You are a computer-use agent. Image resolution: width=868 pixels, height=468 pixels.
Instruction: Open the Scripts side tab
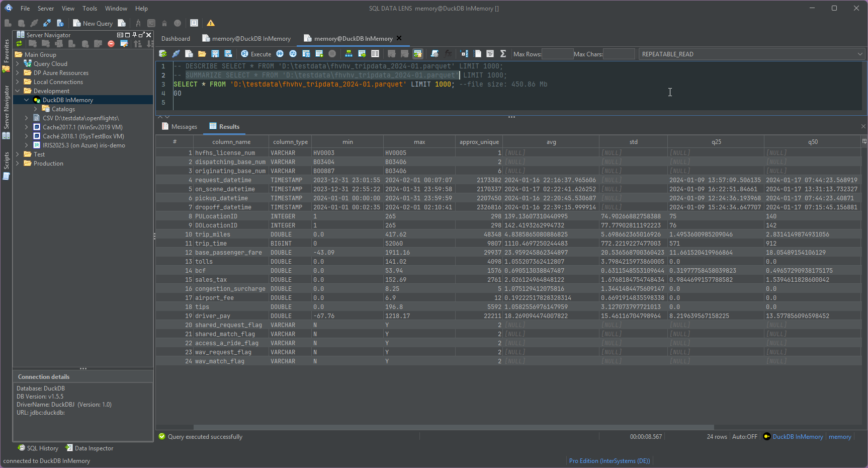tap(6, 165)
